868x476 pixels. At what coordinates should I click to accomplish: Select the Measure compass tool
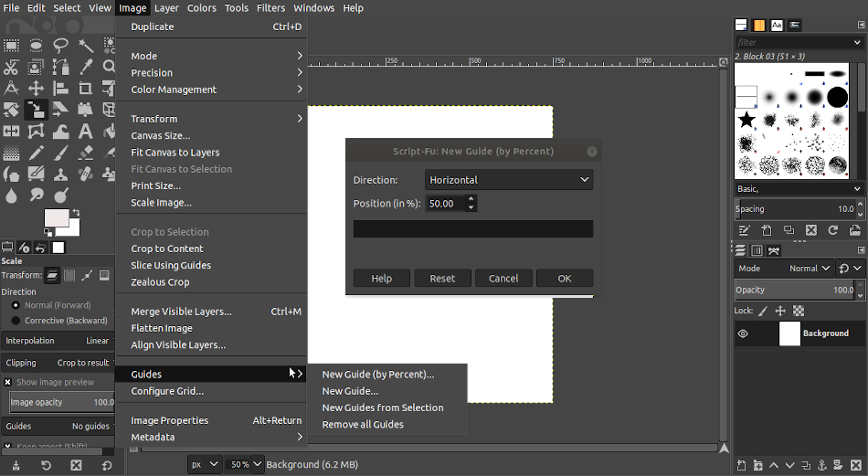pyautogui.click(x=11, y=89)
